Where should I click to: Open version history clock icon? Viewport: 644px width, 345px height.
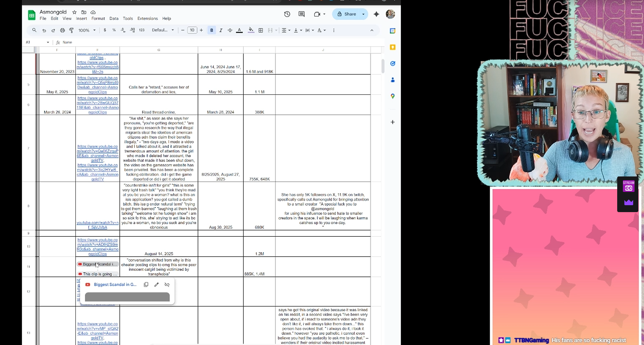[287, 14]
